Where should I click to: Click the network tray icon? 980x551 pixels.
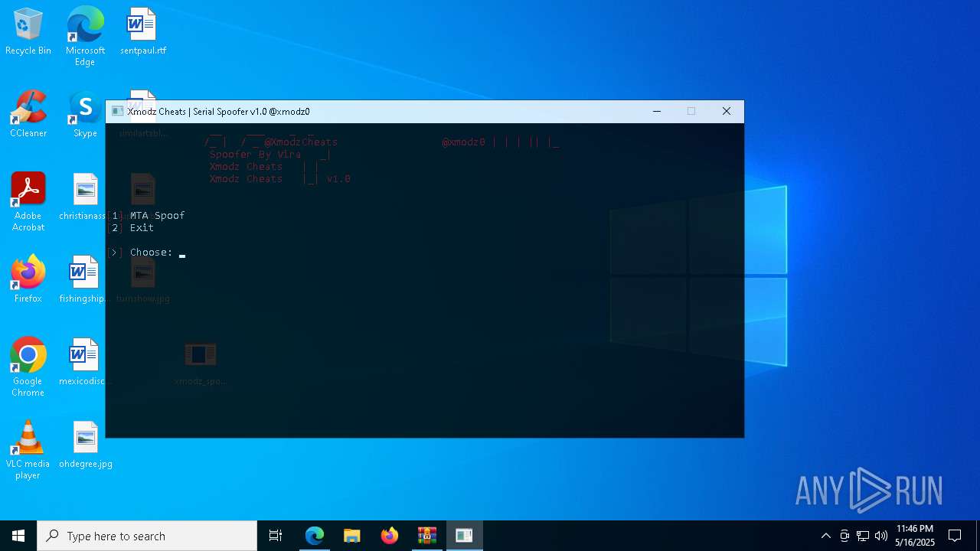(x=863, y=536)
